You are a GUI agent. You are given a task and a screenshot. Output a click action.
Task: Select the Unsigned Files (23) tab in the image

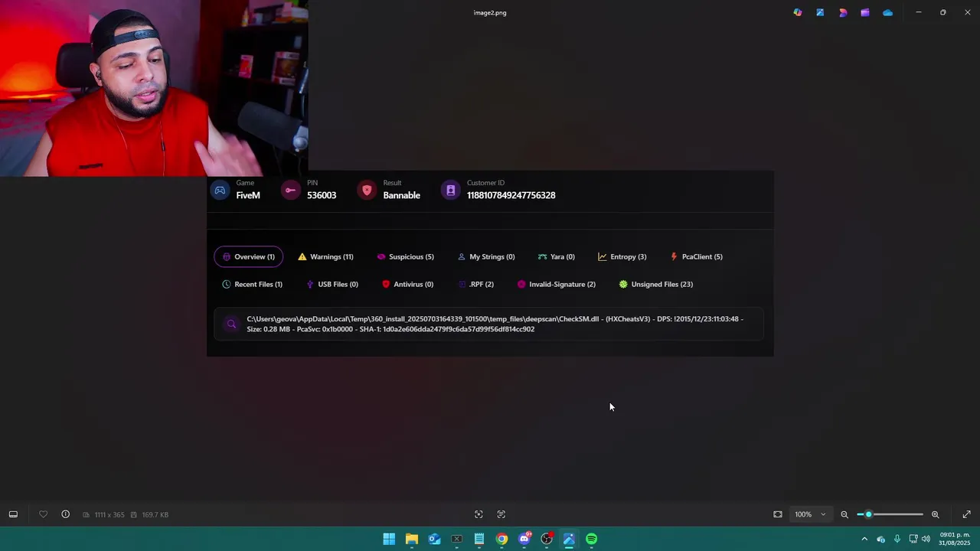click(x=655, y=284)
